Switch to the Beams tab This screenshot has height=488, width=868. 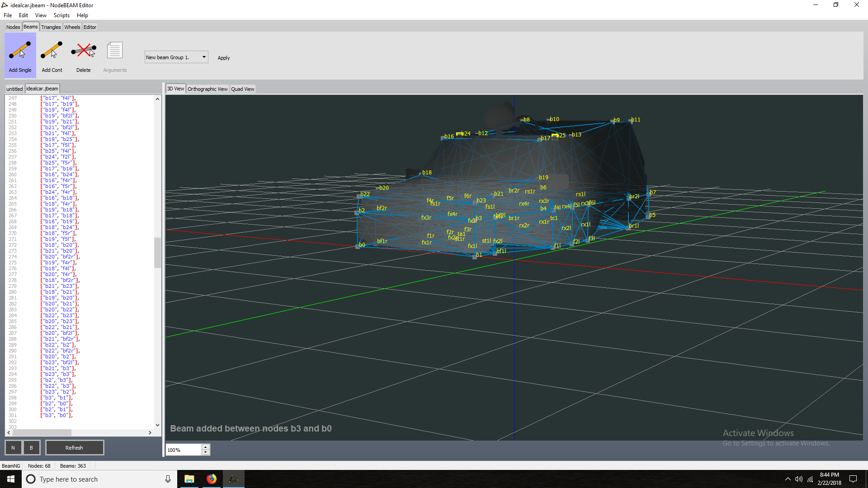pos(31,27)
